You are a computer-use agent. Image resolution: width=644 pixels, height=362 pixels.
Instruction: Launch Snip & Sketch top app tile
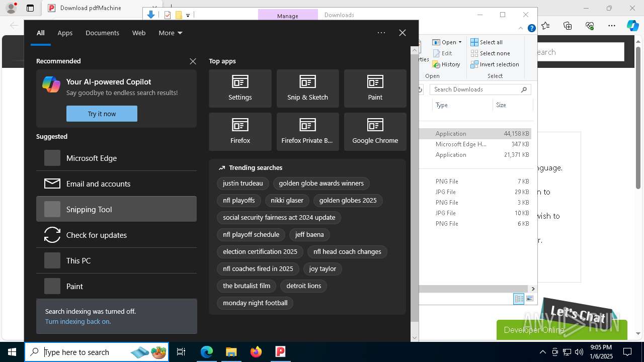(x=307, y=88)
